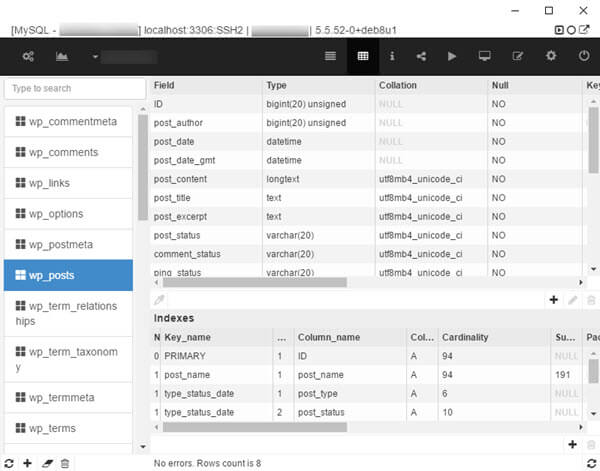Click the fields table horizontal scrollbar

255,283
